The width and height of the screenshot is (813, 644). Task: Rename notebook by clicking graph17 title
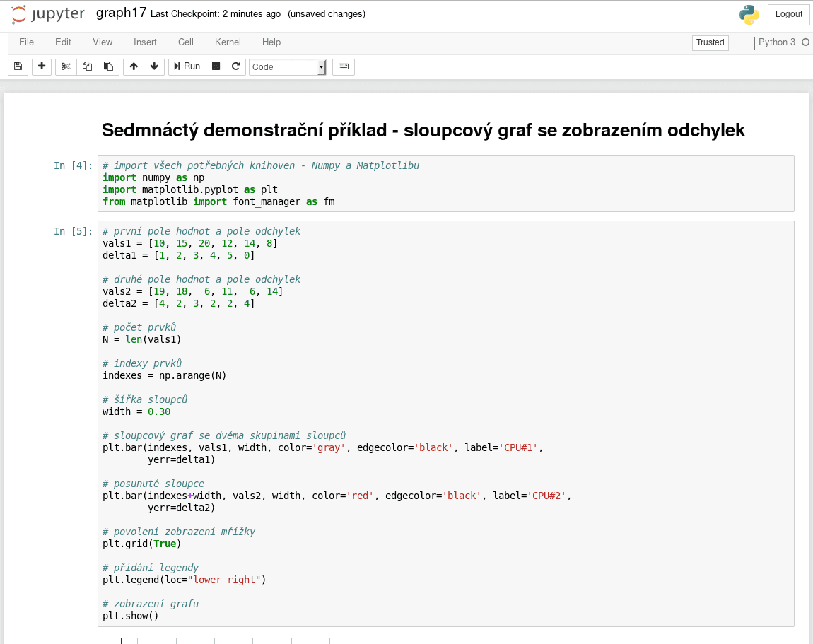pos(122,13)
